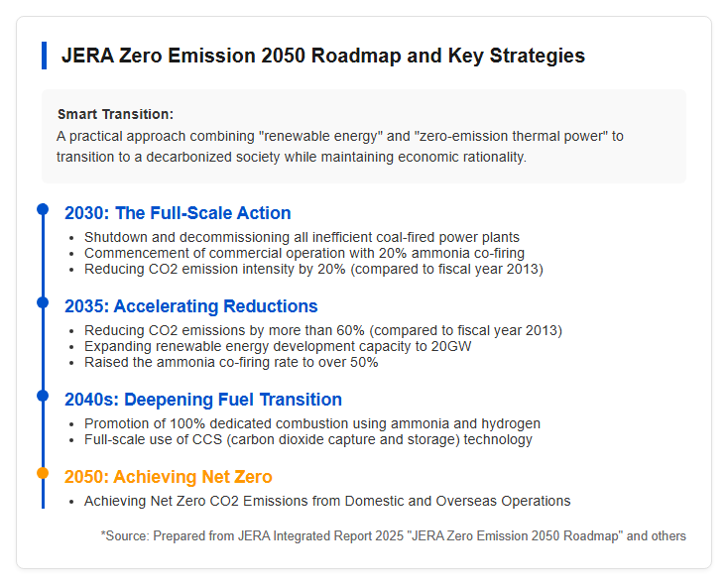
Task: Click the blue accent bar beside title
Action: point(44,56)
